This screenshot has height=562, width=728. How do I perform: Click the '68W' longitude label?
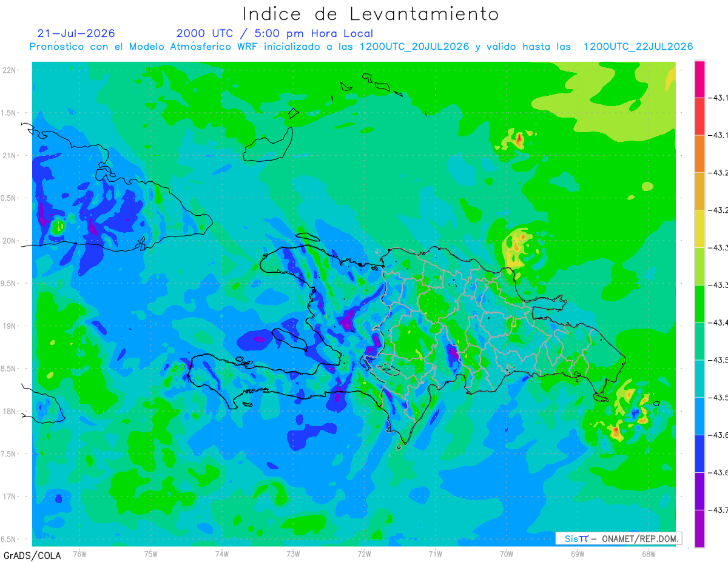click(649, 554)
